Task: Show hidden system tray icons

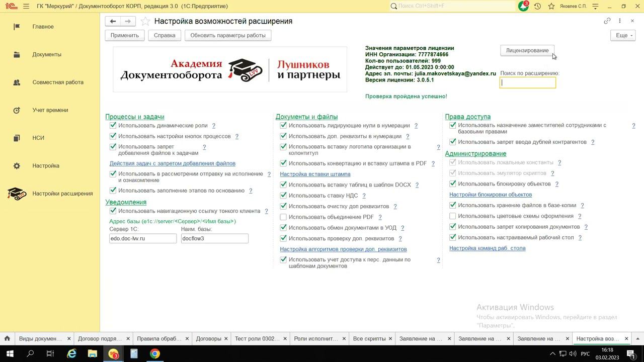Action: pyautogui.click(x=552, y=353)
